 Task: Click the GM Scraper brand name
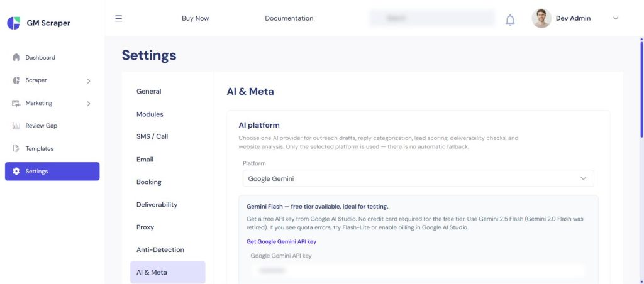48,23
